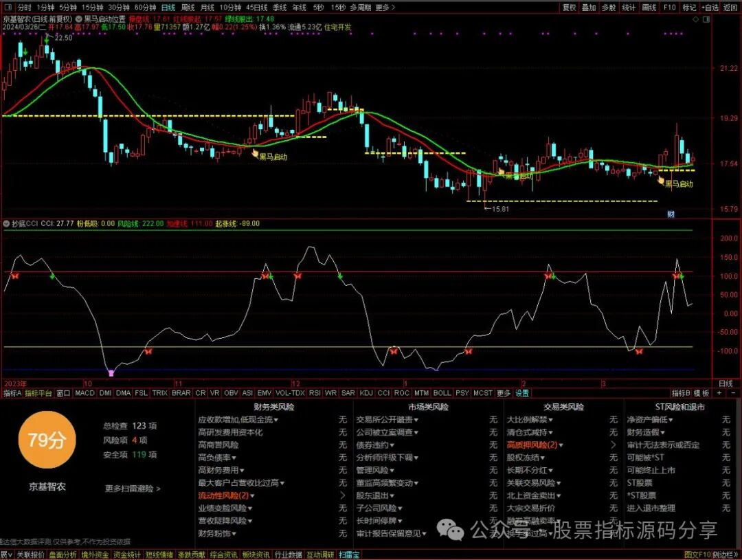Select 月线 monthly period
742x560 pixels.
tap(207, 8)
